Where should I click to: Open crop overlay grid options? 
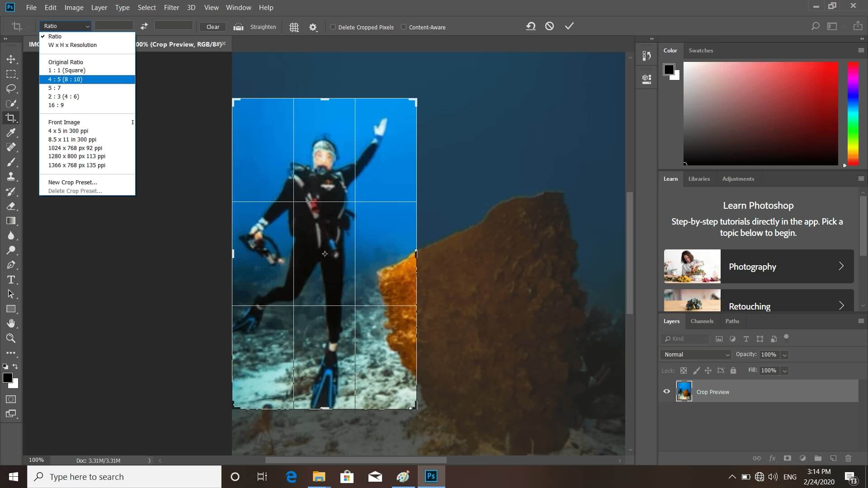pos(294,27)
